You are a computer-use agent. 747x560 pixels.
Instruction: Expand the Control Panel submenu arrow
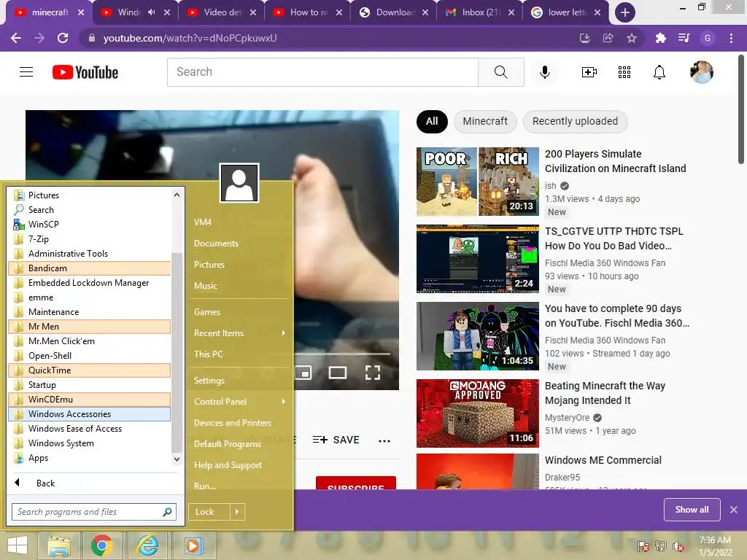point(284,402)
